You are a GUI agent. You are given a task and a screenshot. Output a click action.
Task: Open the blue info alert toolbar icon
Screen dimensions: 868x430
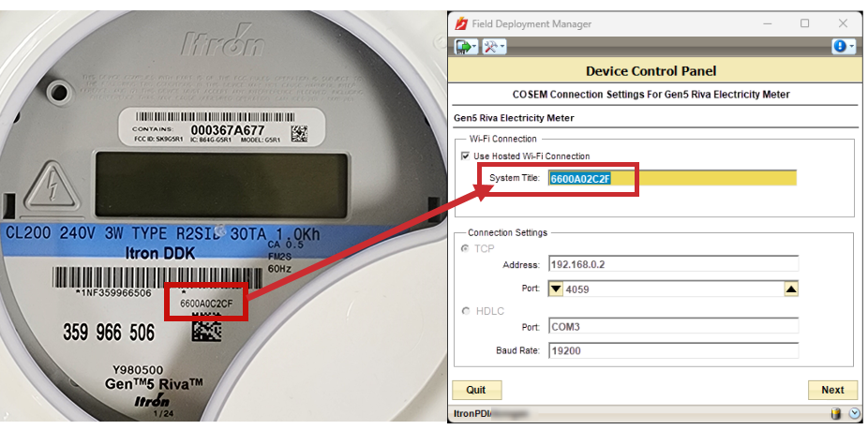(844, 47)
